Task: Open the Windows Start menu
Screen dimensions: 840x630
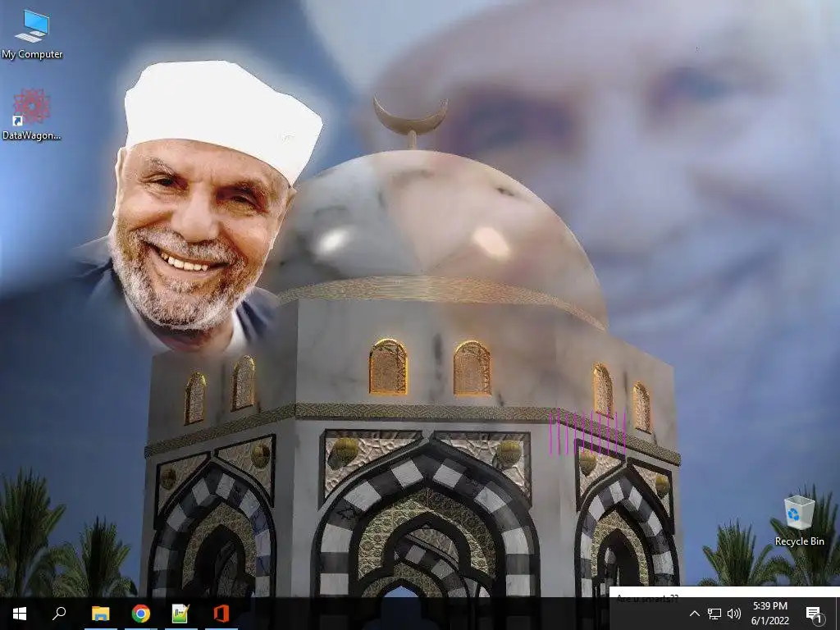Action: [20, 614]
